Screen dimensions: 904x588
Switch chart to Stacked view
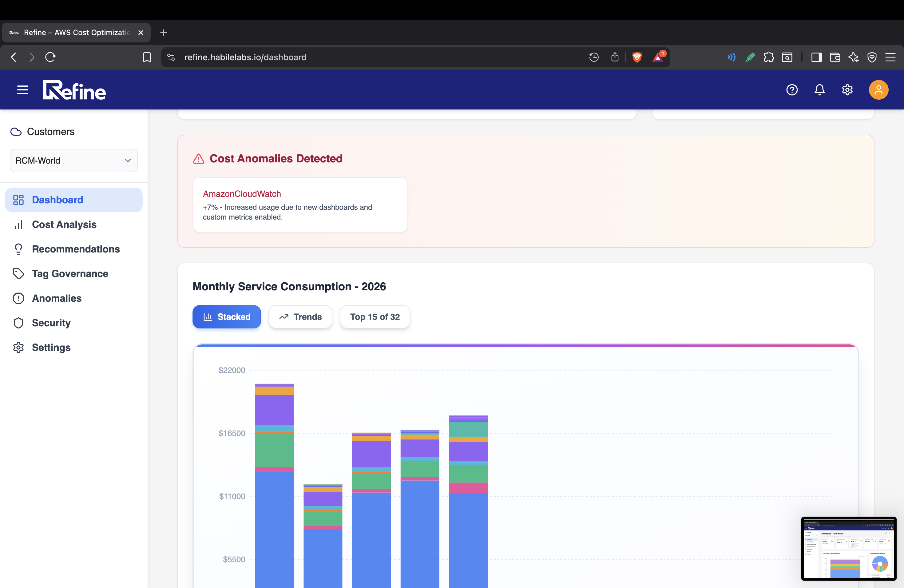227,317
